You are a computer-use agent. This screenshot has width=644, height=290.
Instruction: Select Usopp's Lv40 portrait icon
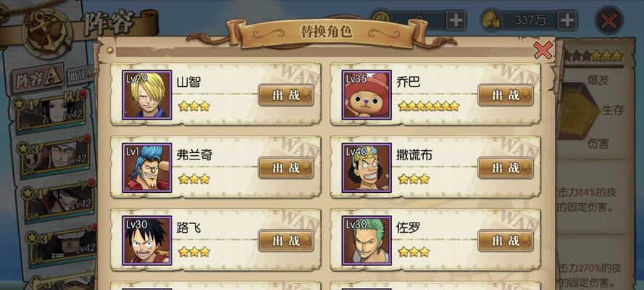pos(367,167)
